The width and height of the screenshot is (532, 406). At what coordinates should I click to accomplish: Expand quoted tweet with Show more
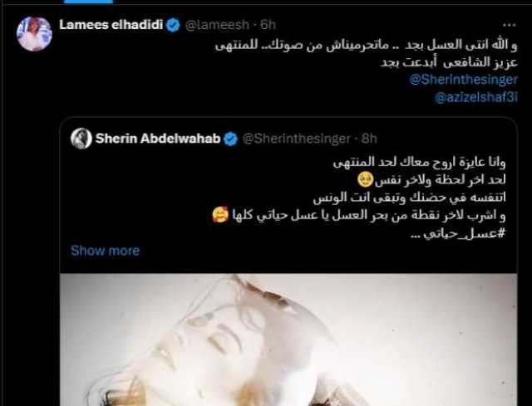(106, 251)
